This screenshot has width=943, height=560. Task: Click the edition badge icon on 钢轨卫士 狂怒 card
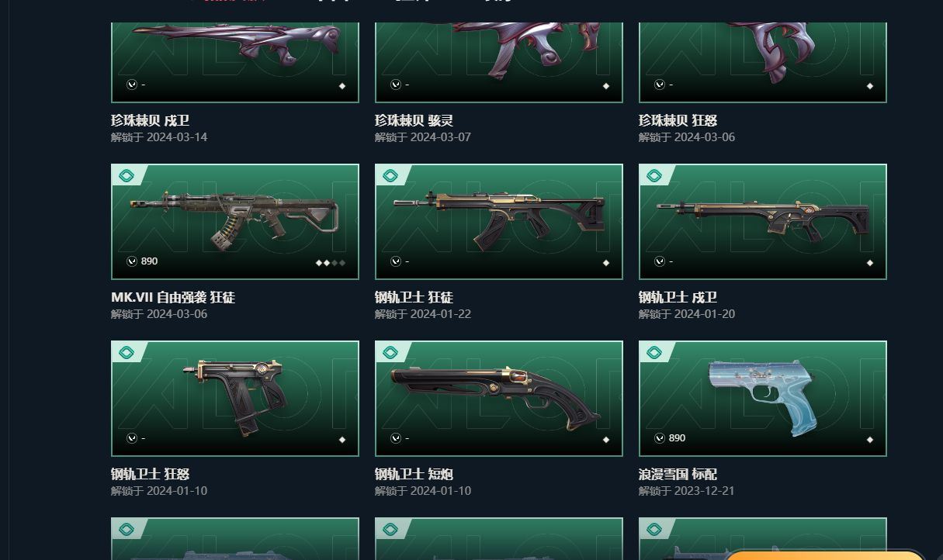(x=127, y=353)
